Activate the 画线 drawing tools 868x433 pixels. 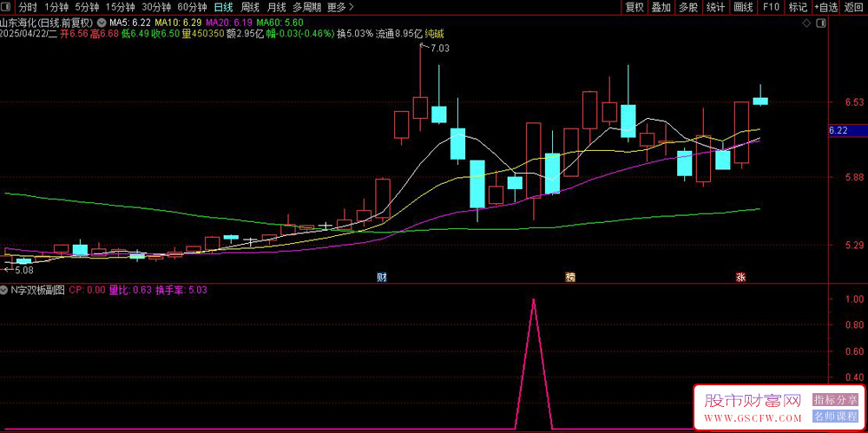tap(744, 7)
